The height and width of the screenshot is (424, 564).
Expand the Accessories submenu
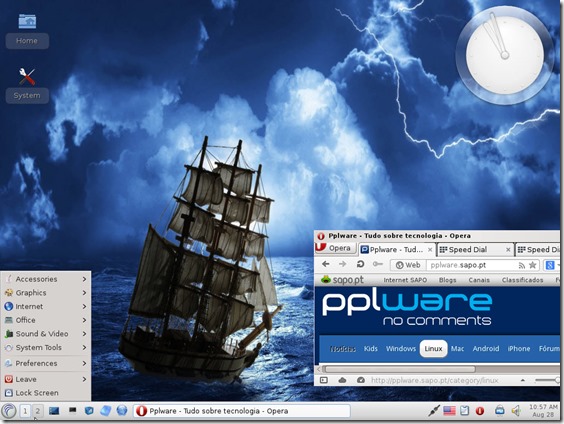click(45, 279)
